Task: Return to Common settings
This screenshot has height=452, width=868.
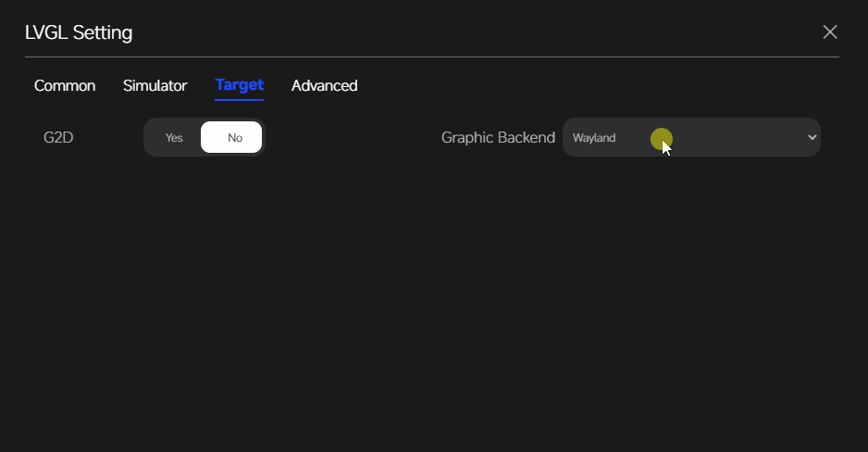Action: [65, 85]
